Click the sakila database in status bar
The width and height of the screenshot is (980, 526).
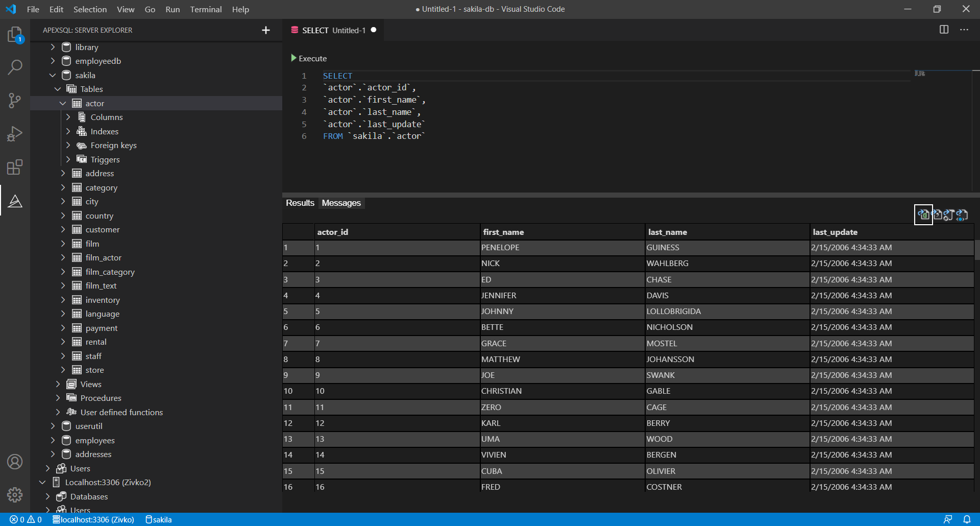159,519
